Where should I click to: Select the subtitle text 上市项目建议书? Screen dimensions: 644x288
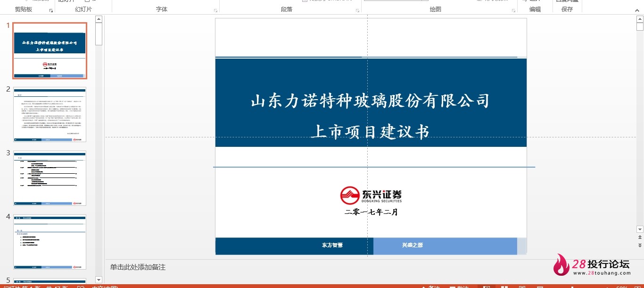click(x=371, y=132)
